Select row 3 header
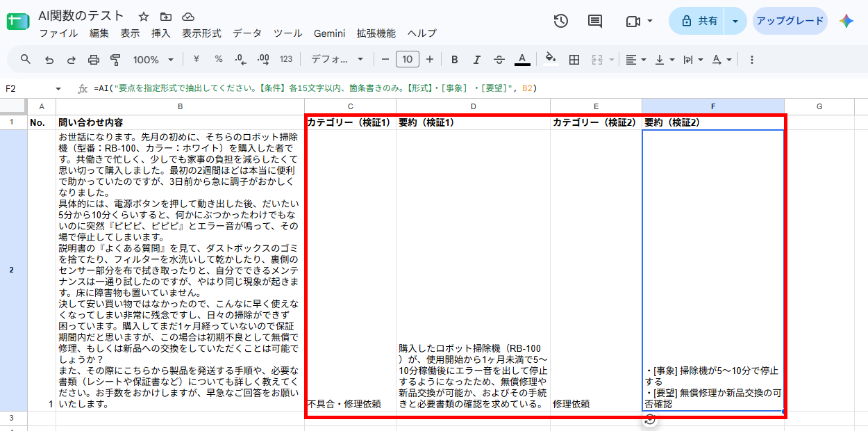 point(13,418)
